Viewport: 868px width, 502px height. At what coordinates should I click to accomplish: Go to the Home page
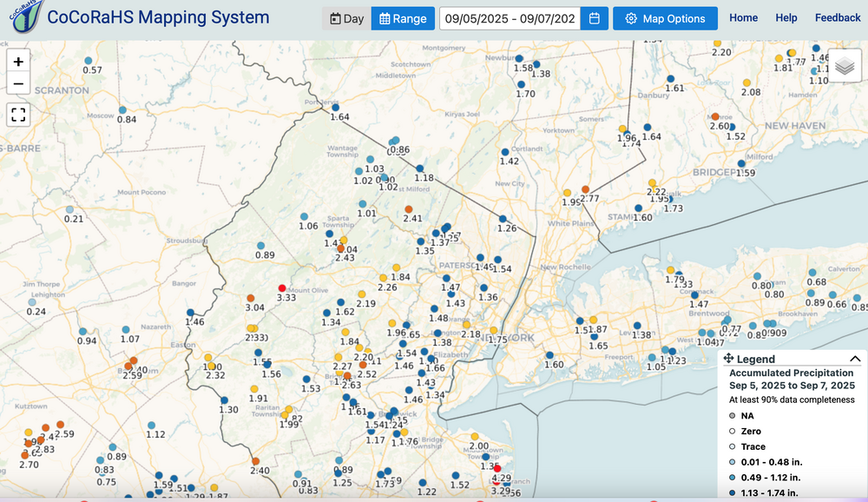click(744, 17)
